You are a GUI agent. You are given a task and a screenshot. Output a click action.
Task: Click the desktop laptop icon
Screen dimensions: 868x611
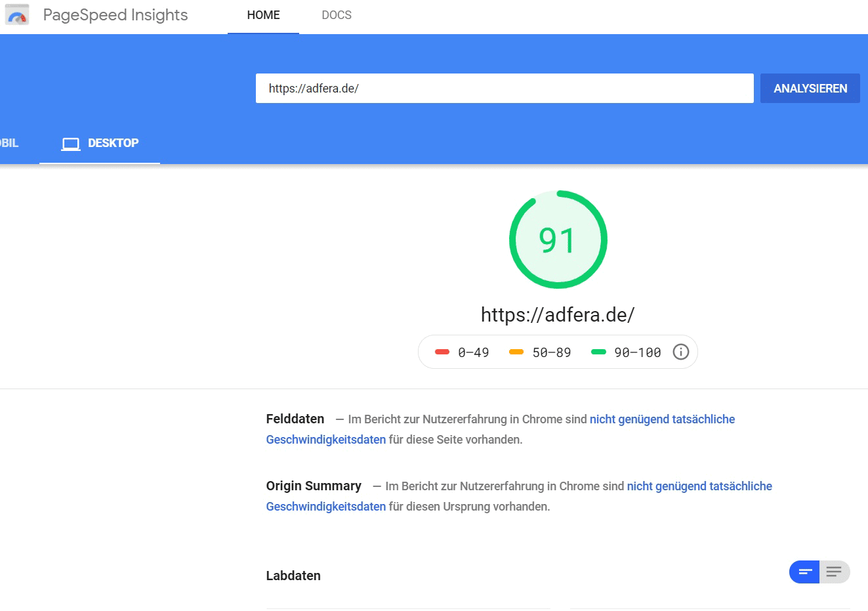tap(71, 144)
